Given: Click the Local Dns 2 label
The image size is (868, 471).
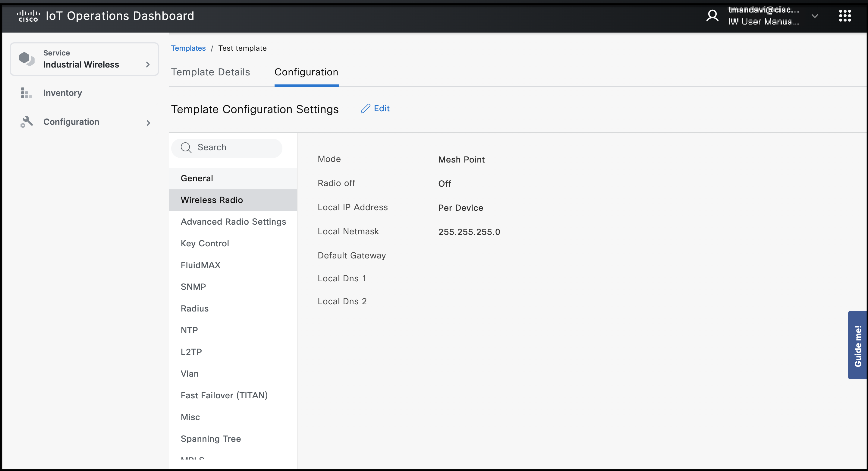Looking at the screenshot, I should (x=342, y=302).
